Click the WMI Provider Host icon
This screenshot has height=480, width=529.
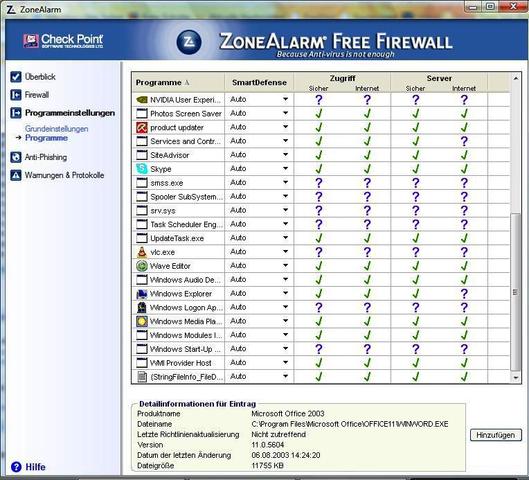coord(142,363)
